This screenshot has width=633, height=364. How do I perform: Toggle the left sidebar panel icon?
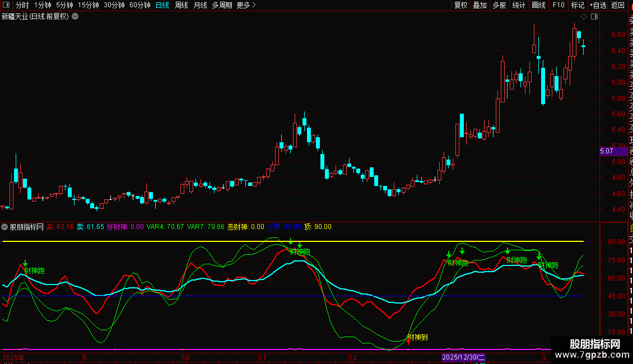(x=6, y=5)
